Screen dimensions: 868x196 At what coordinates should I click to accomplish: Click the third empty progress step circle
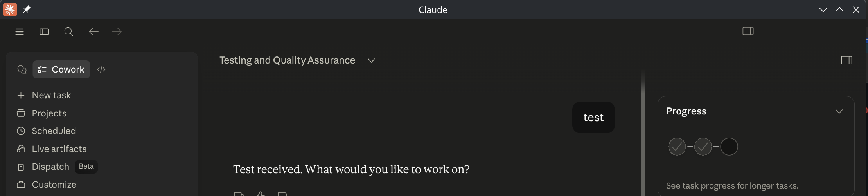[729, 147]
